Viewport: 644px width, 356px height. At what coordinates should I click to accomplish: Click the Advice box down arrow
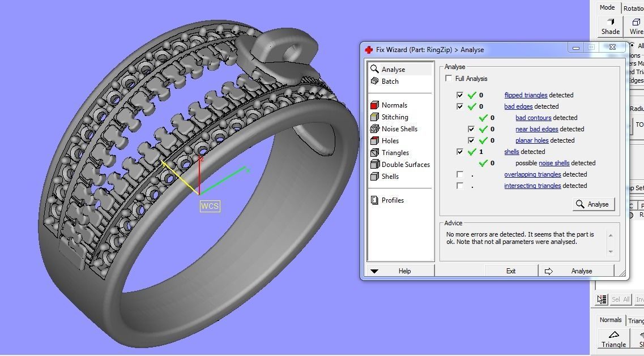tap(611, 251)
